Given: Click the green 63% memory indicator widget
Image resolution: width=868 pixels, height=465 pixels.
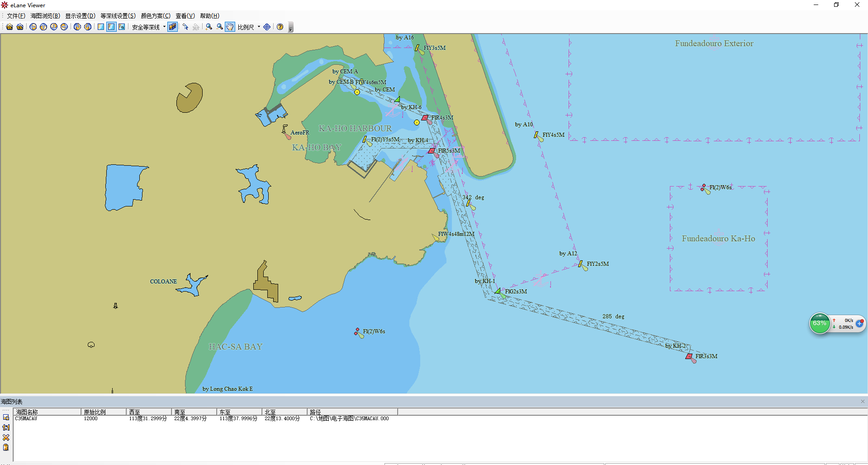Looking at the screenshot, I should 820,323.
